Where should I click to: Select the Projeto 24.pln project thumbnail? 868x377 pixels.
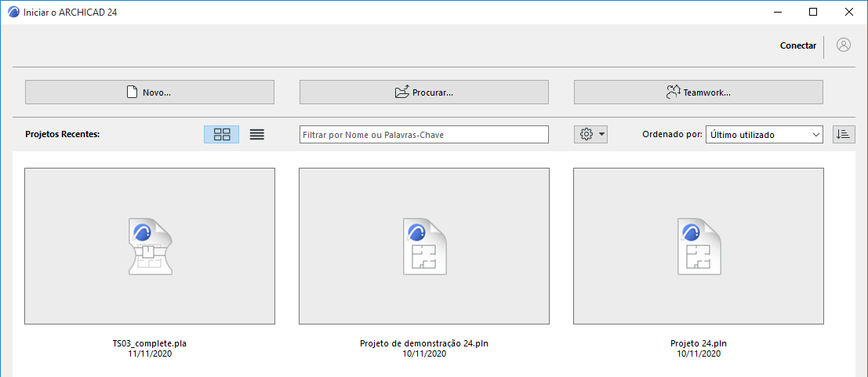point(698,246)
